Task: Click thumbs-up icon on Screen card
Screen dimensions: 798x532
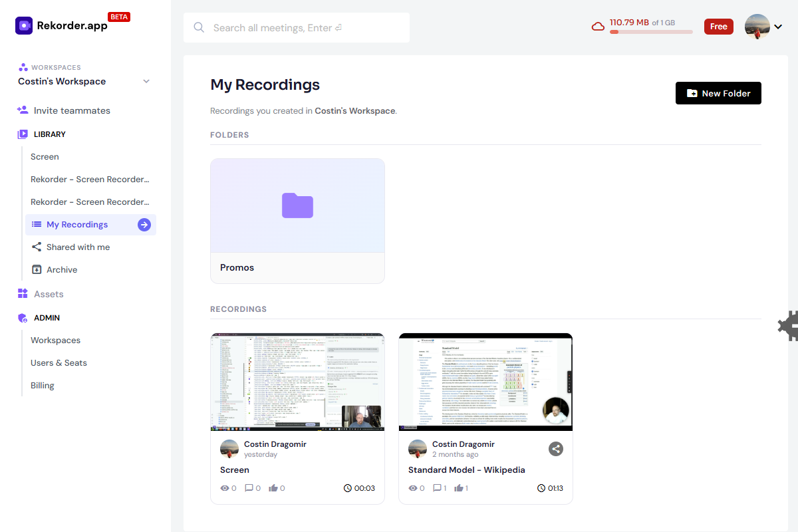Action: [x=273, y=488]
